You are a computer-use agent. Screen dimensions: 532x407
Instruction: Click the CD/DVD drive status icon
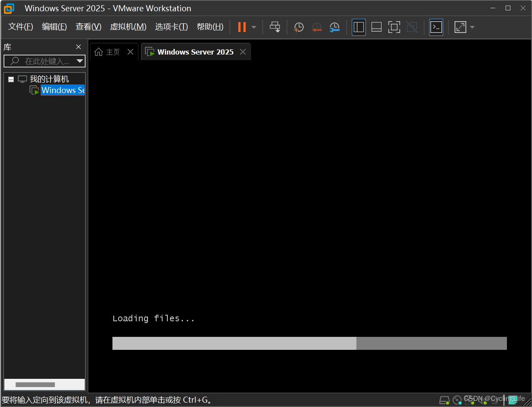(x=457, y=400)
